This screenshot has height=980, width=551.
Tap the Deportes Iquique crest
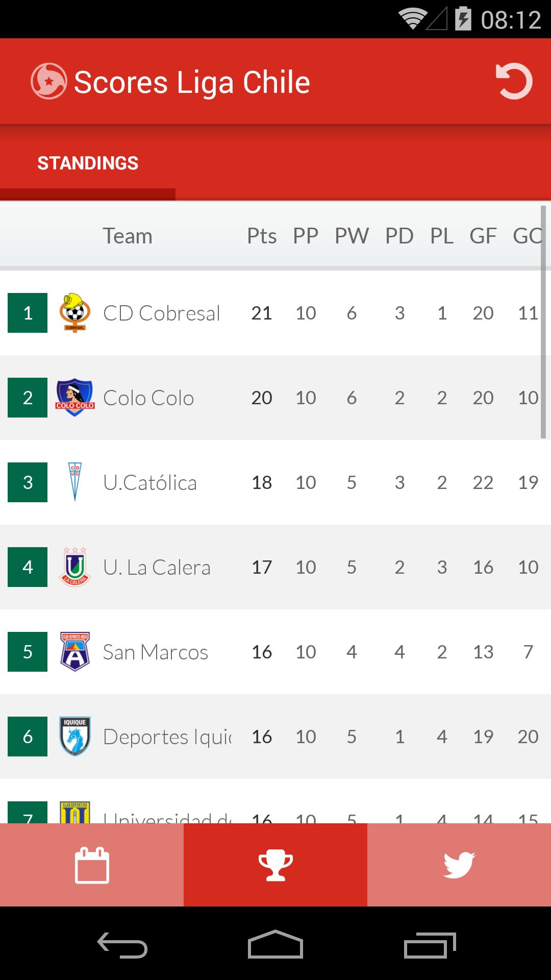[75, 737]
